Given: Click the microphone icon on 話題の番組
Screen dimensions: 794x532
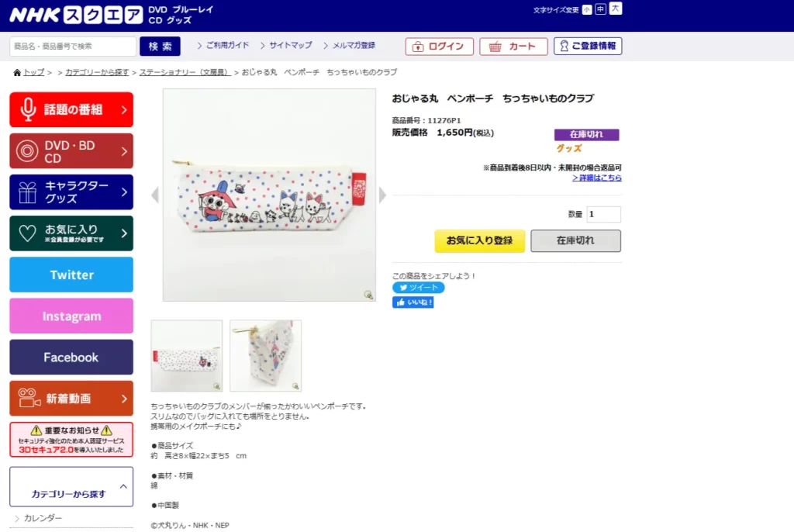Looking at the screenshot, I should click(28, 109).
